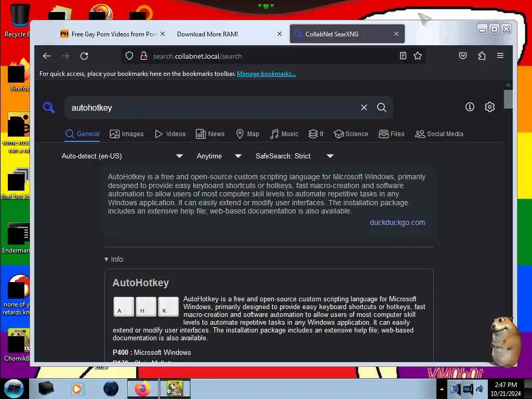This screenshot has height=399, width=532.
Task: Open SearXNG preferences gear icon
Action: [x=489, y=107]
